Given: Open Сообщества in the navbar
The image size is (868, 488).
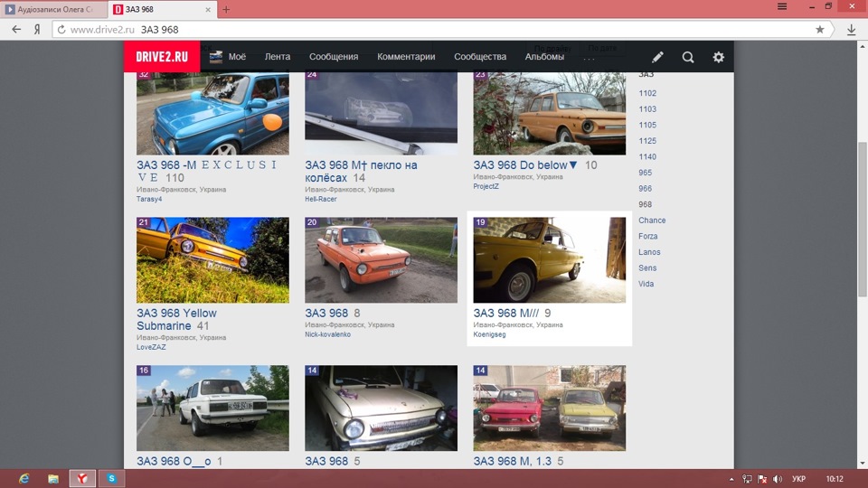Looking at the screenshot, I should click(x=480, y=56).
